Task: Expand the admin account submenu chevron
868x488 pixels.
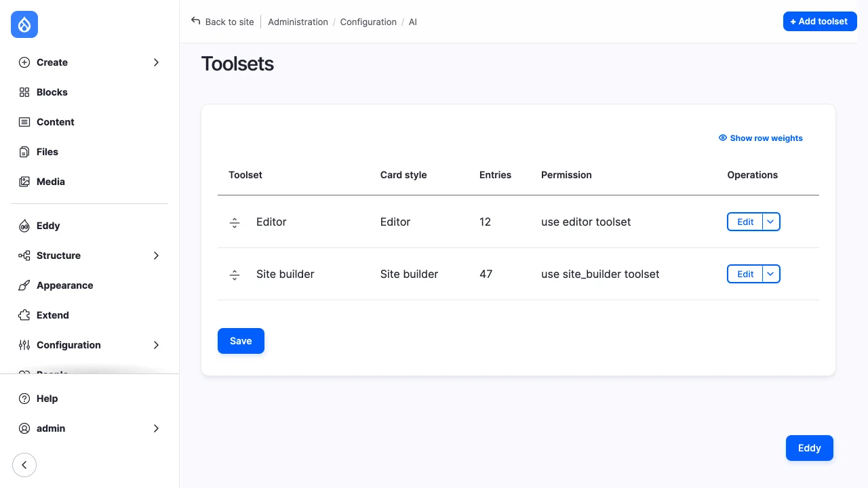Action: 156,428
